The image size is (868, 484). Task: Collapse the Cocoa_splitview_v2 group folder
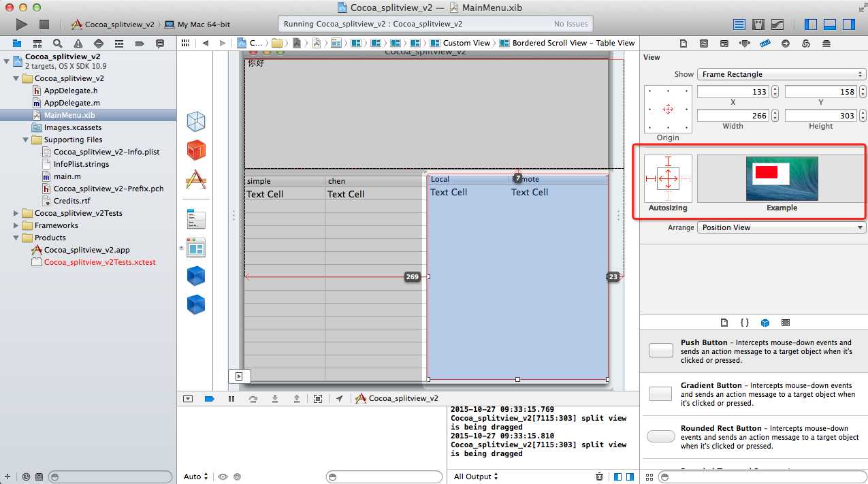point(16,78)
